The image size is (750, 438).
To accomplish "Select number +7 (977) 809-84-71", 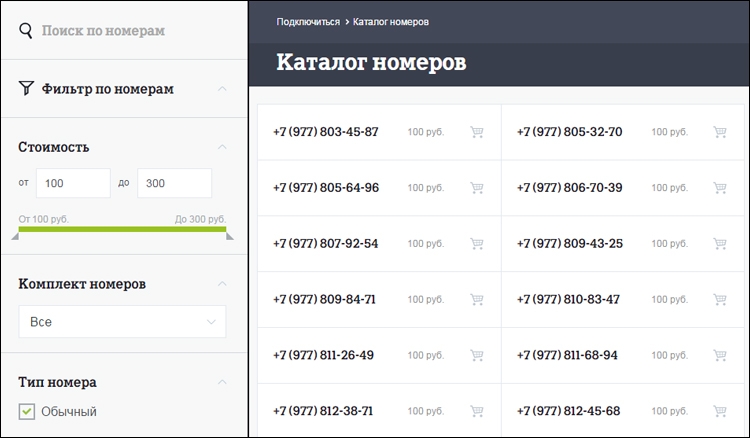I will pos(324,300).
